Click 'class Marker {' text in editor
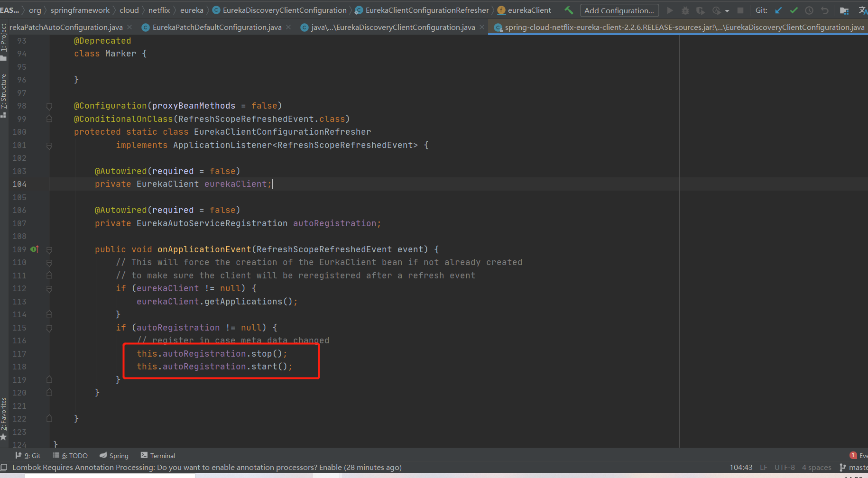Viewport: 868px width, 478px height. tap(111, 54)
